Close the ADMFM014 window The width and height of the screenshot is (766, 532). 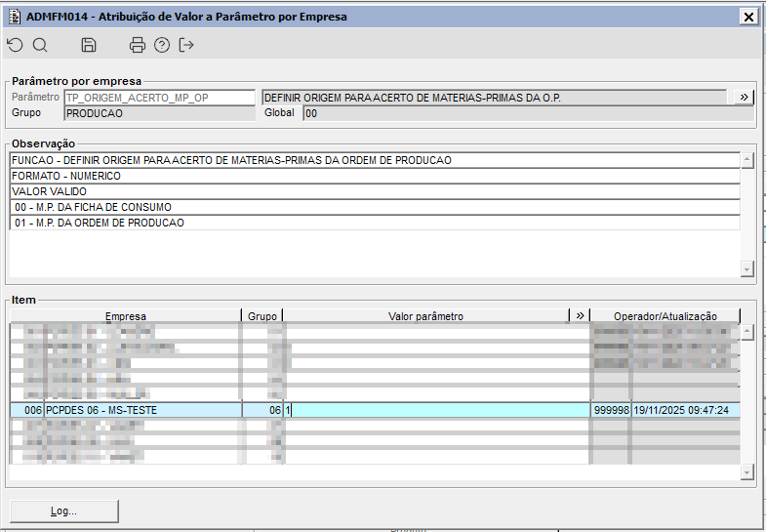[x=748, y=18]
